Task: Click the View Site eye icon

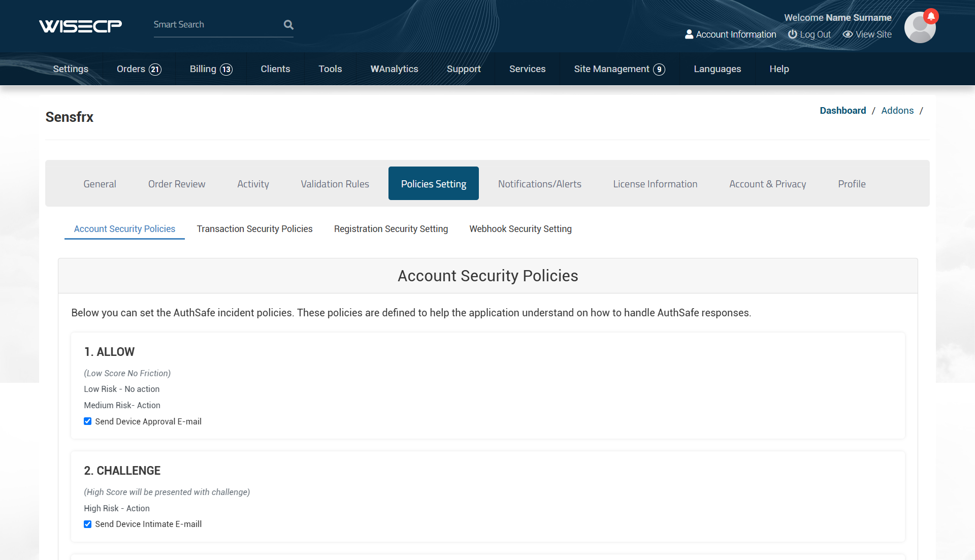Action: 848,34
